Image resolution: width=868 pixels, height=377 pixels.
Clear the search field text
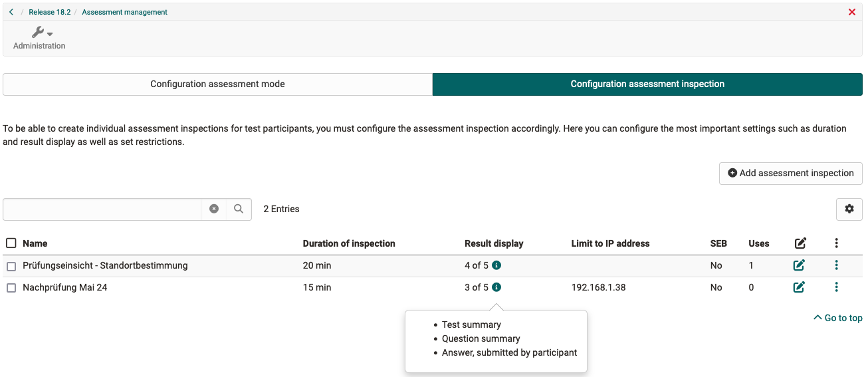coord(214,209)
